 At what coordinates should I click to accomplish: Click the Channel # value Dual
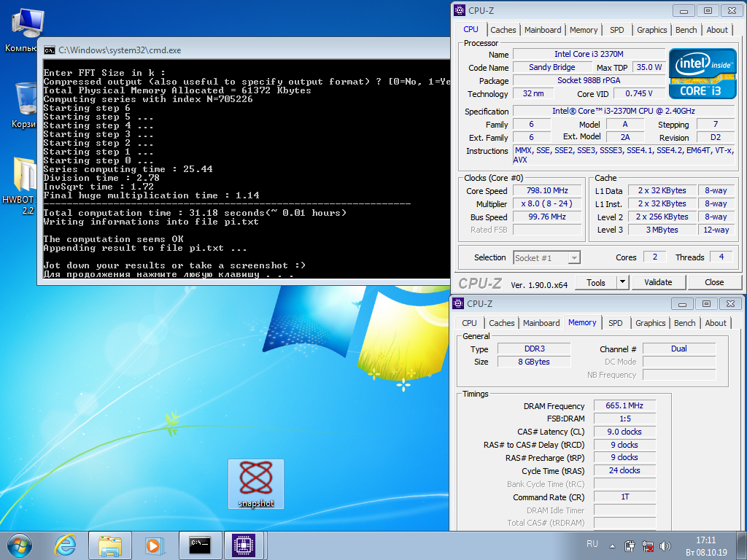tap(679, 349)
